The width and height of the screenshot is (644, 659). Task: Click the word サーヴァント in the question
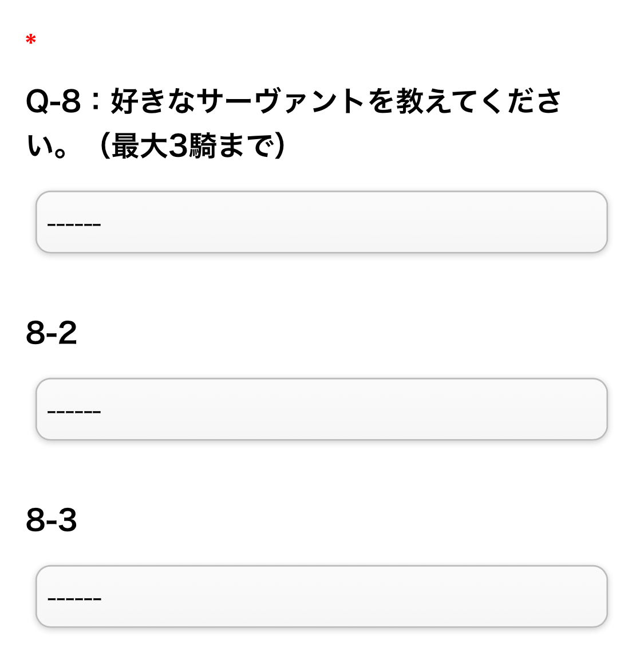[x=280, y=101]
